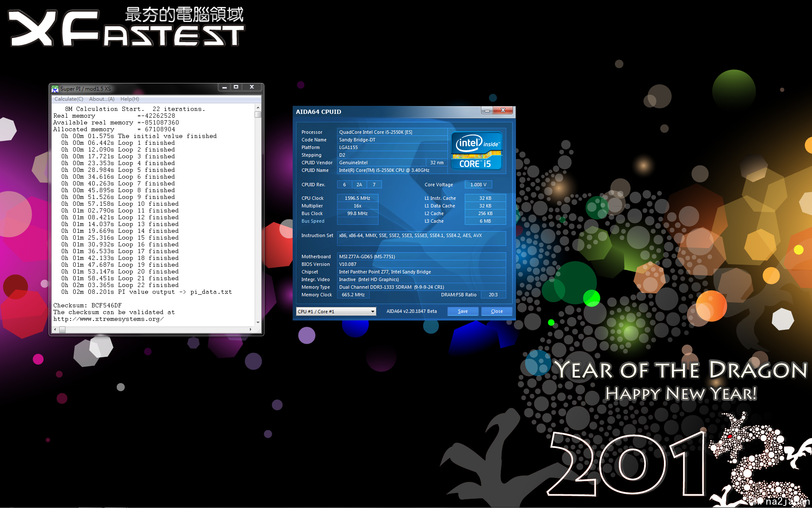812x508 pixels.
Task: Click the Memory Clock value 665.2 MHz
Action: pyautogui.click(x=353, y=295)
